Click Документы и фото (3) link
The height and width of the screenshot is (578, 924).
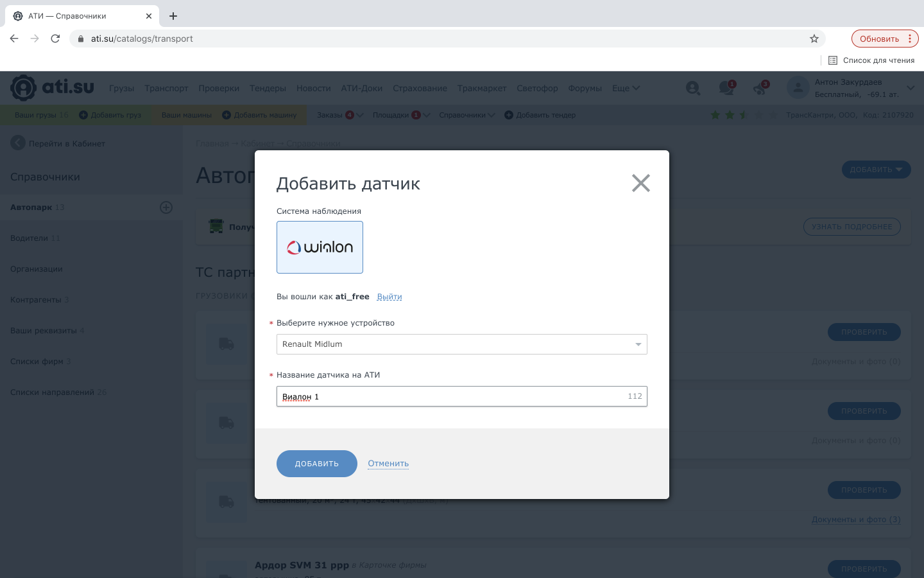click(856, 520)
